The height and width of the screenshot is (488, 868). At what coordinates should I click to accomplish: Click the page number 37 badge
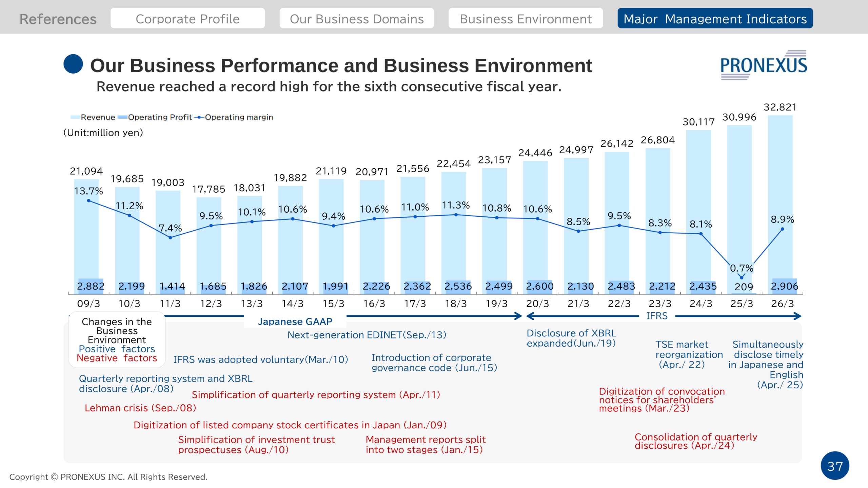835,466
